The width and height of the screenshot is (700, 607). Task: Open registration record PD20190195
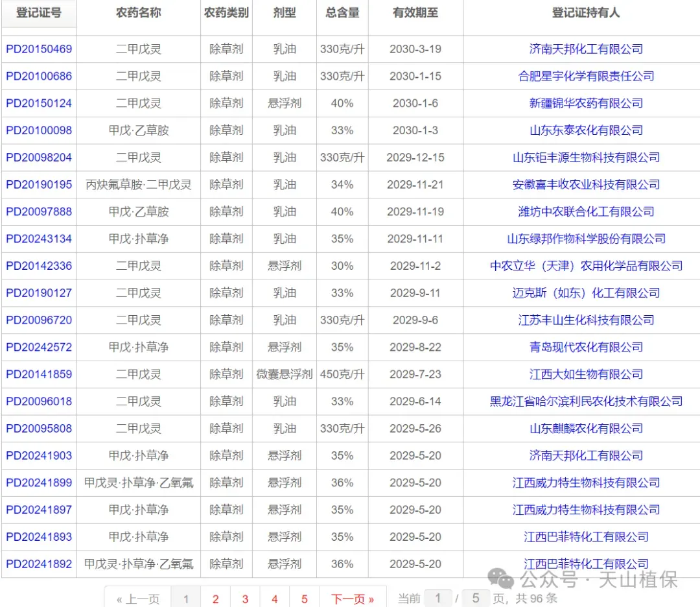pyautogui.click(x=40, y=185)
